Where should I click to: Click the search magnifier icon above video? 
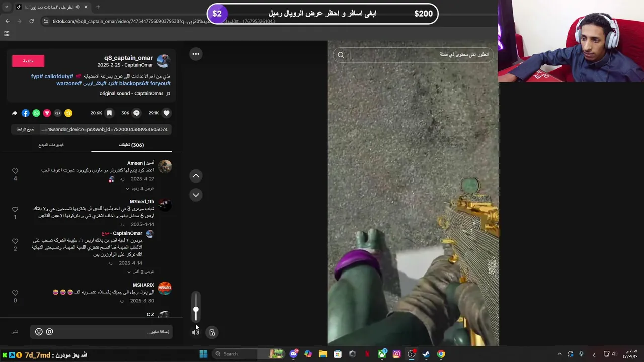[341, 55]
